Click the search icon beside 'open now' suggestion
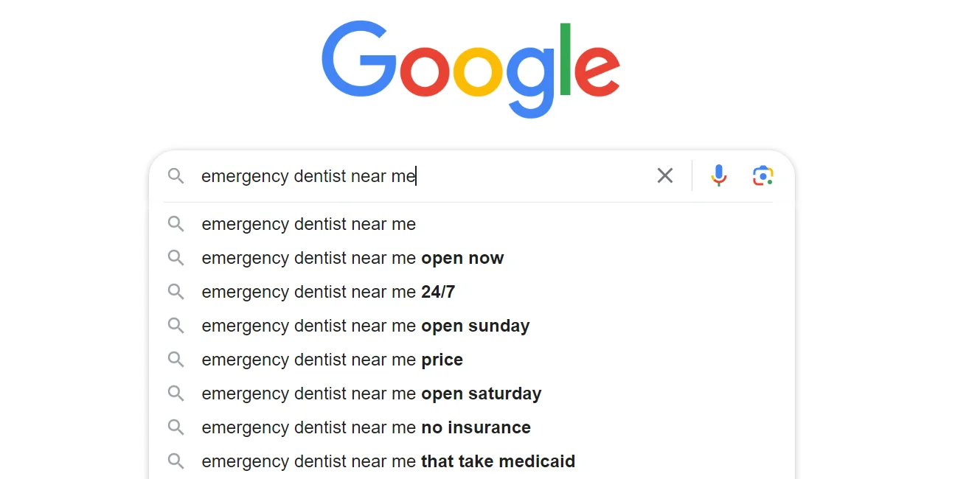Viewport: 980px width, 479px height. tap(176, 258)
